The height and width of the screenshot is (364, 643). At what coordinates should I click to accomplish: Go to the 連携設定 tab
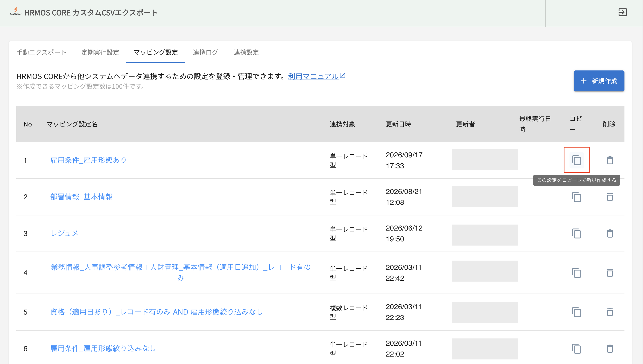tap(246, 52)
